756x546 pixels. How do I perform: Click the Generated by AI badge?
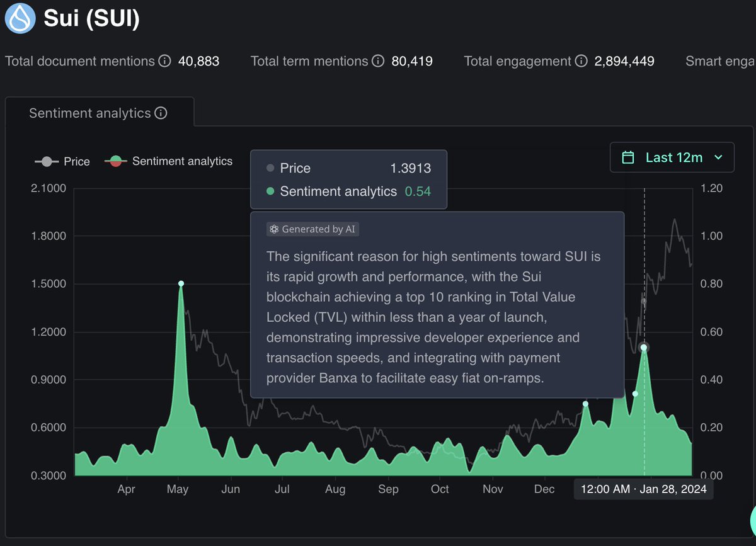point(312,229)
